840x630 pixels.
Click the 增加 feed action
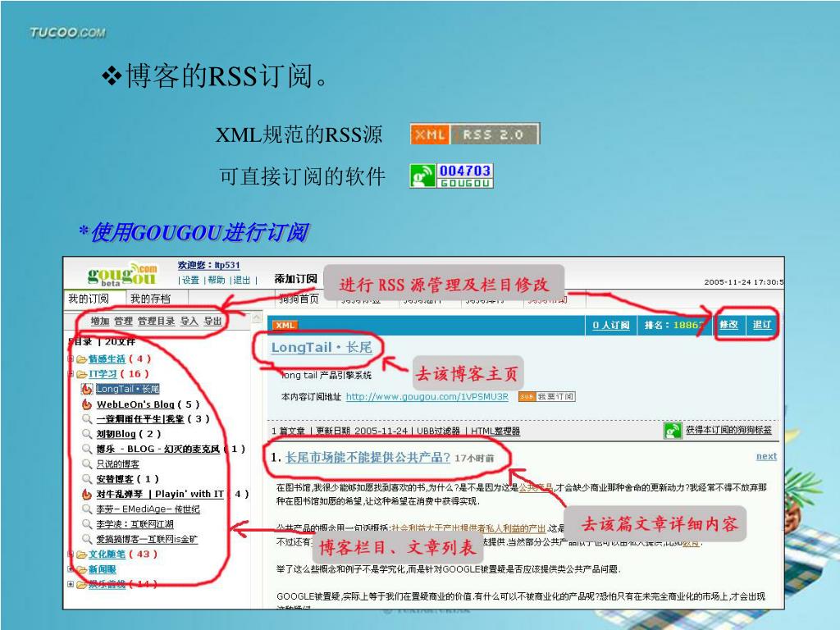pos(99,321)
